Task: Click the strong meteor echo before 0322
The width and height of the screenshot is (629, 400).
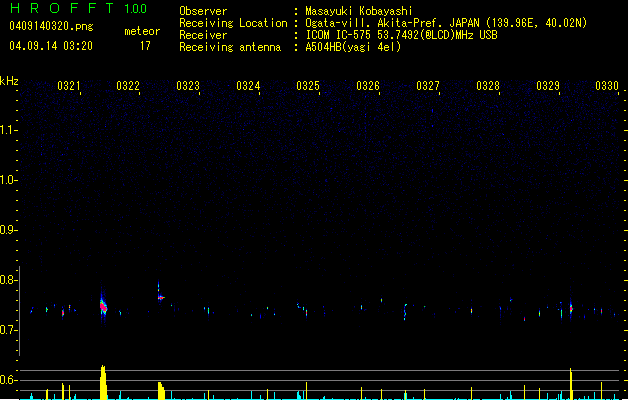Action: pyautogui.click(x=103, y=307)
